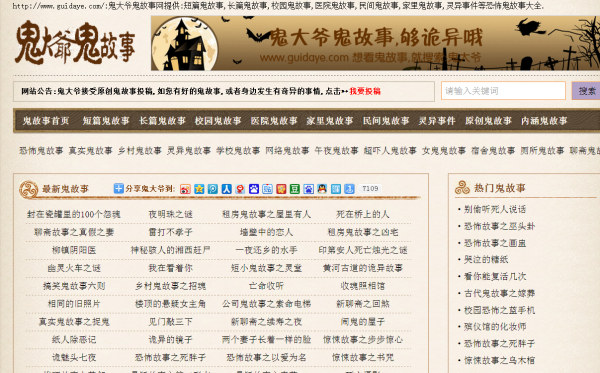Open the 午夜鬼故事 category link
Image resolution: width=600 pixels, height=373 pixels.
click(x=336, y=151)
